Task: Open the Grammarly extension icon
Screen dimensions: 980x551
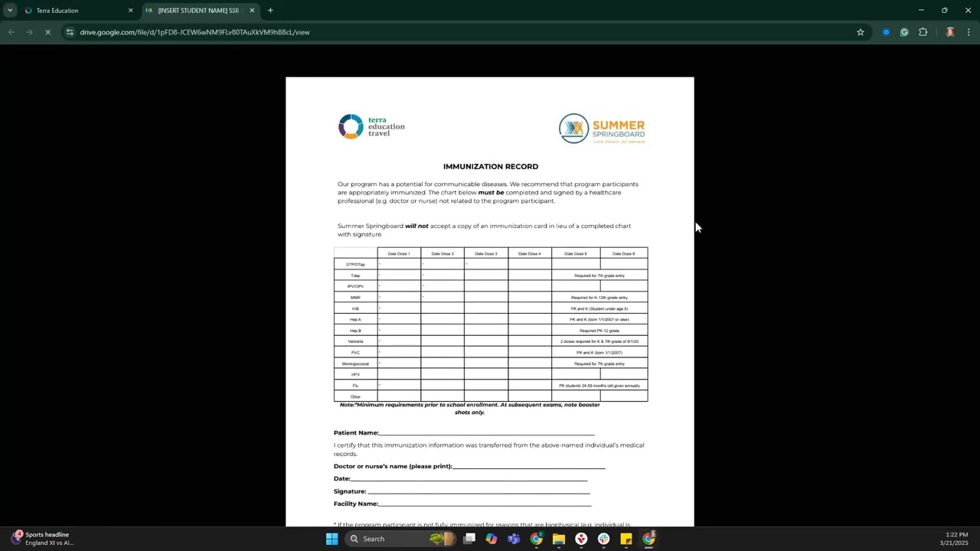Action: (x=904, y=32)
